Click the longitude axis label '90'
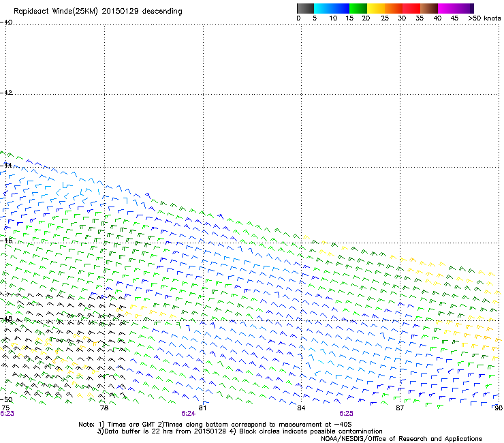 point(499,408)
